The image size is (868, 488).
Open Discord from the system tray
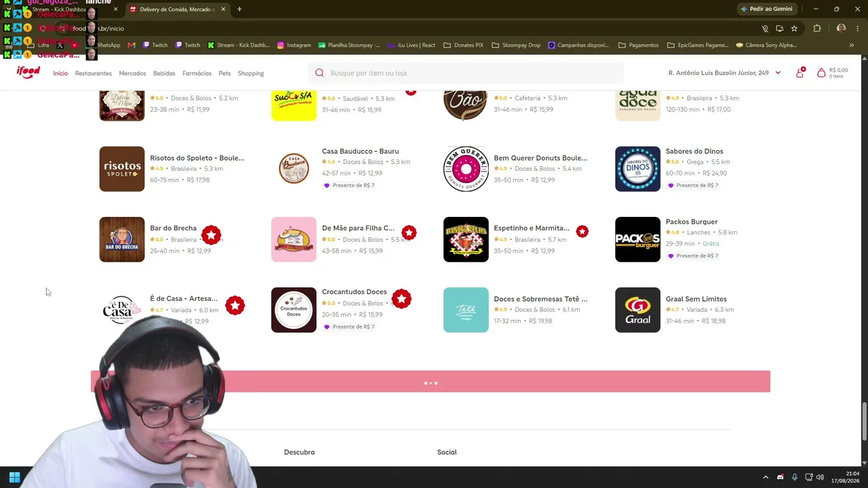pyautogui.click(x=780, y=477)
